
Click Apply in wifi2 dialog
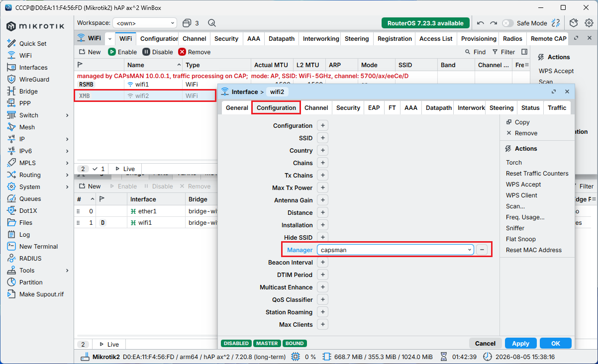[521, 343]
